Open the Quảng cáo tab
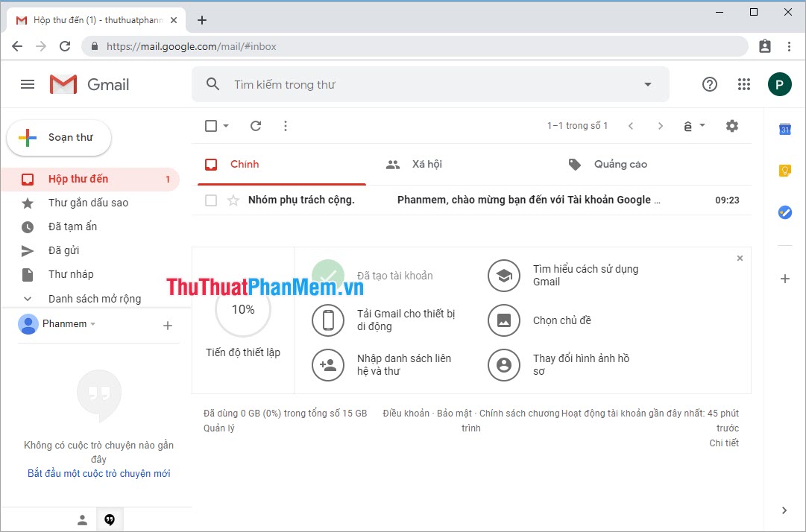The image size is (806, 532). tap(620, 164)
